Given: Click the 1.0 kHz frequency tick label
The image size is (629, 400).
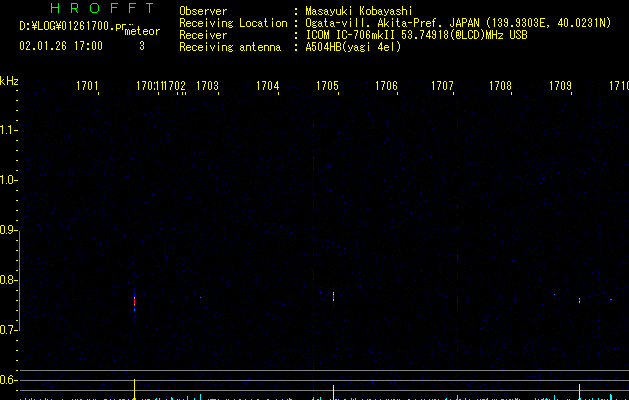Looking at the screenshot, I should coord(7,180).
